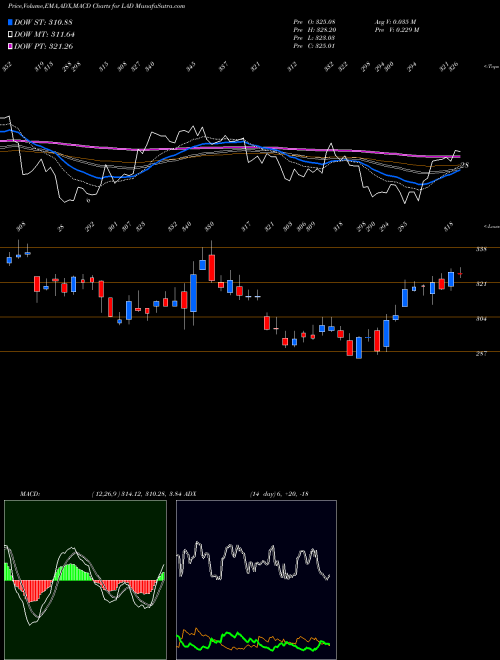Open the MACD histogram panel

[85, 580]
